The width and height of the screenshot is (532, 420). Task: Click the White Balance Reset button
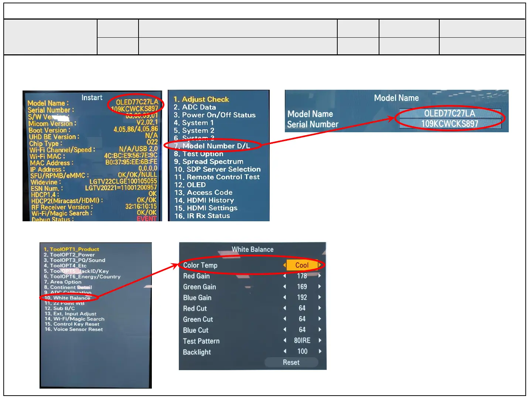[291, 362]
